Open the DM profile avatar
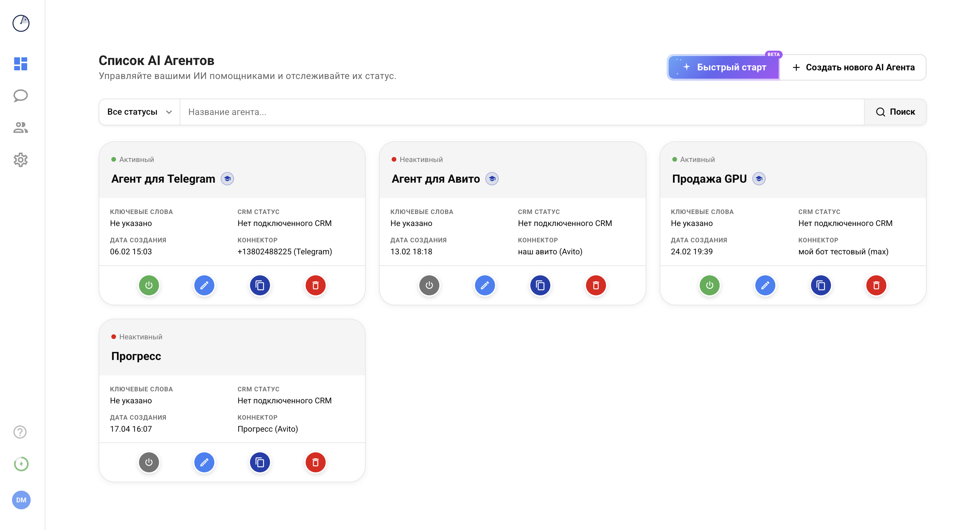This screenshot has height=530, width=980. click(21, 500)
